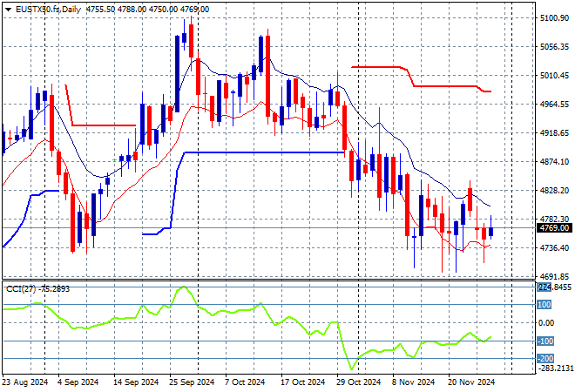Click the 5100.90 price scale label

(554, 18)
